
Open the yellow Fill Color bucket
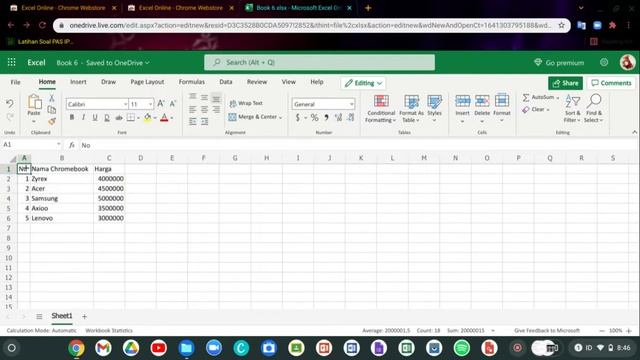pyautogui.click(x=147, y=118)
